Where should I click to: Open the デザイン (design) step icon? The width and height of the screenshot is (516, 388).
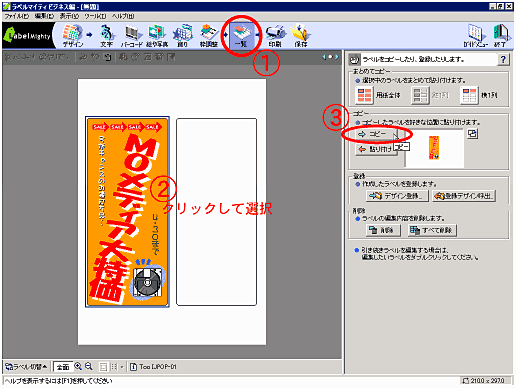72,35
